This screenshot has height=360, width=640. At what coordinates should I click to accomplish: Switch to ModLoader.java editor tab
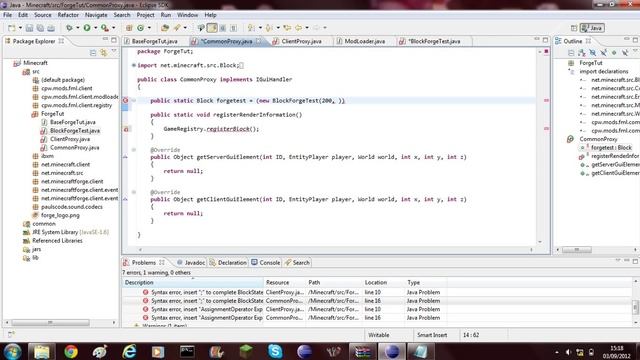coord(364,41)
